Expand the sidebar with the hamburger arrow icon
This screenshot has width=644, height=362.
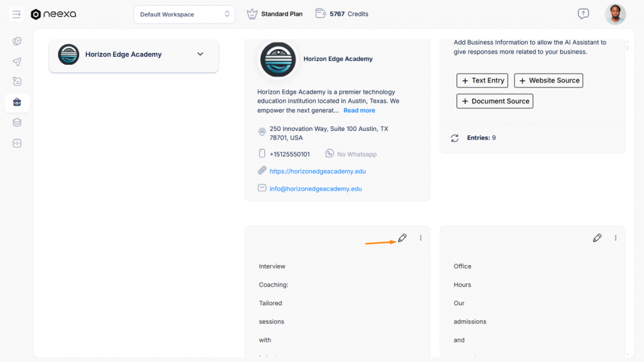17,14
